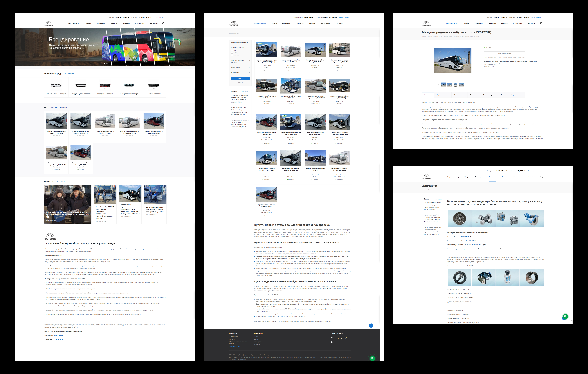Click Лизинг link in catalog footer

click(x=256, y=336)
